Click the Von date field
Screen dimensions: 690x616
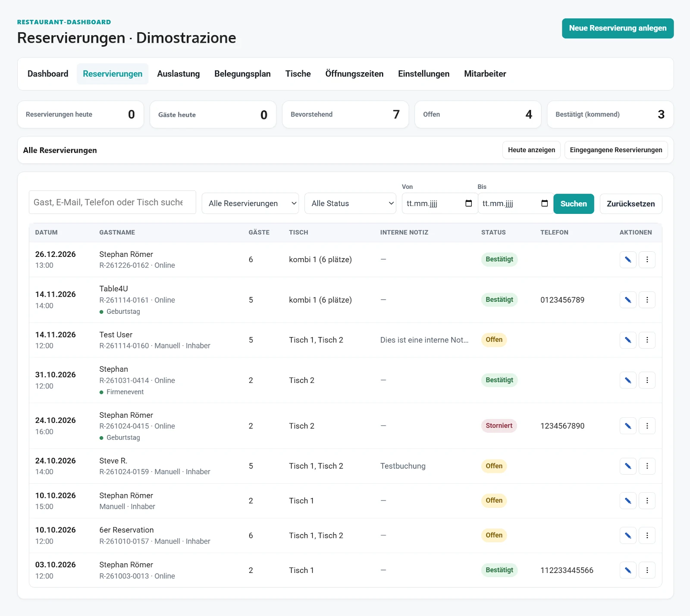tap(439, 203)
